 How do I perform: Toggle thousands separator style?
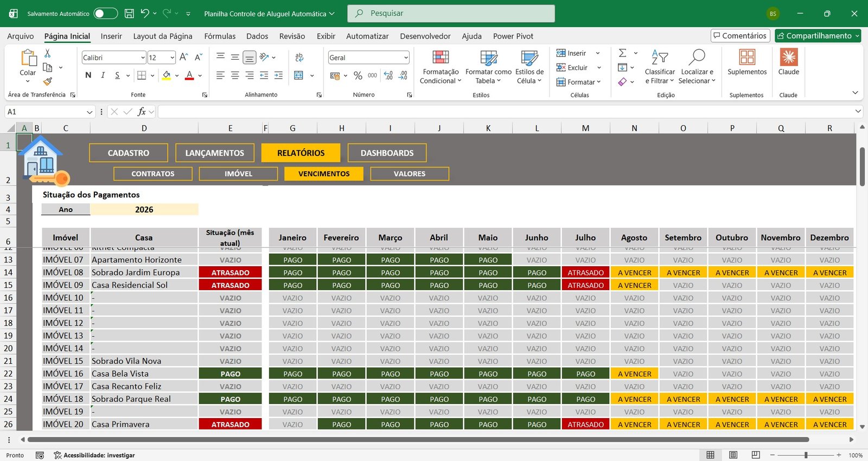[372, 75]
